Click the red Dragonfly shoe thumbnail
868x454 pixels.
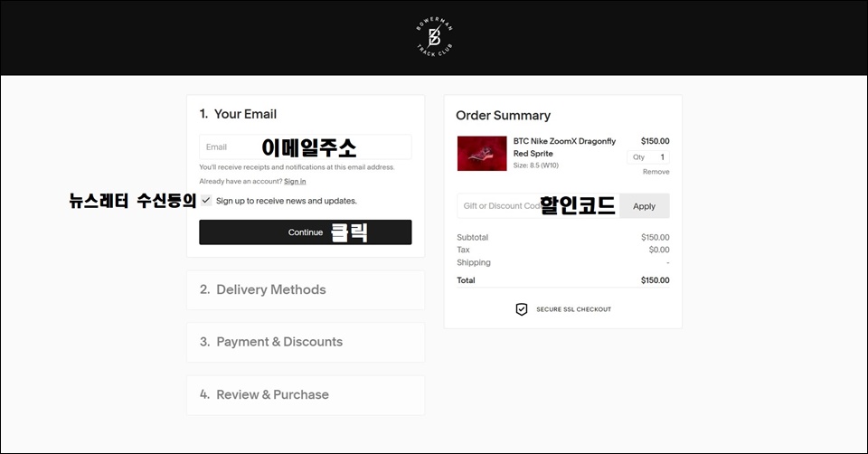(x=482, y=154)
